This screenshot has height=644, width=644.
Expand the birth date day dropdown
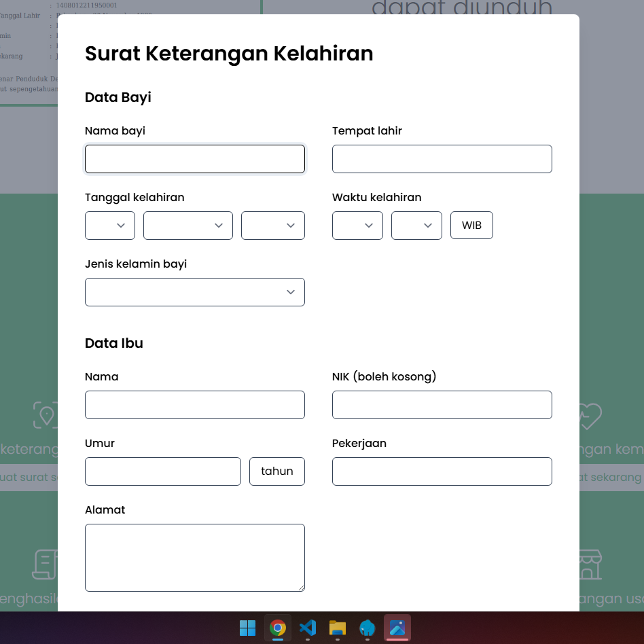(110, 226)
